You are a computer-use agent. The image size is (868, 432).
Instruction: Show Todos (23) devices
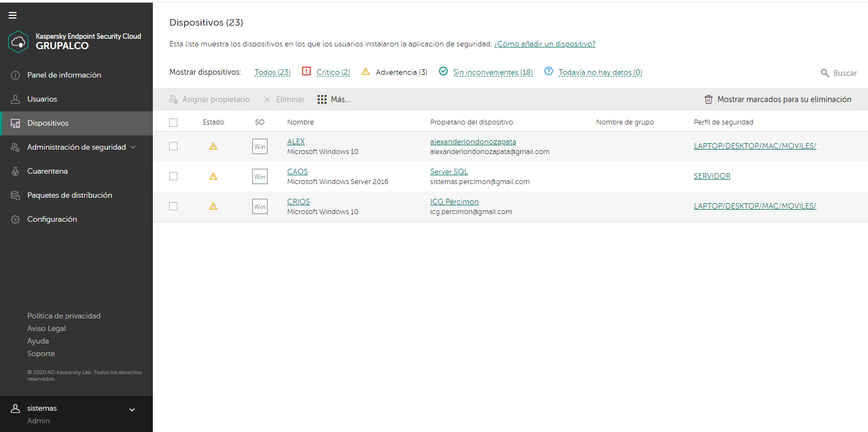point(272,72)
